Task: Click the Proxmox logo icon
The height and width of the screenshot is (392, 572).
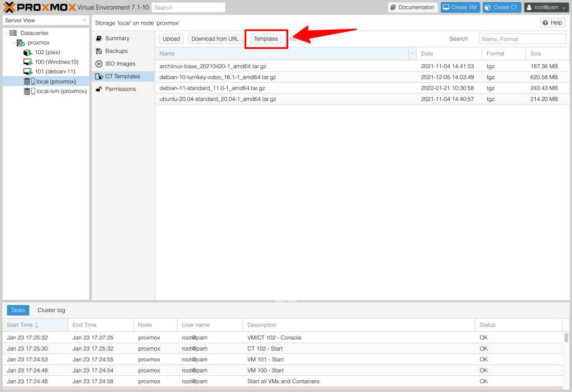Action: pos(9,7)
